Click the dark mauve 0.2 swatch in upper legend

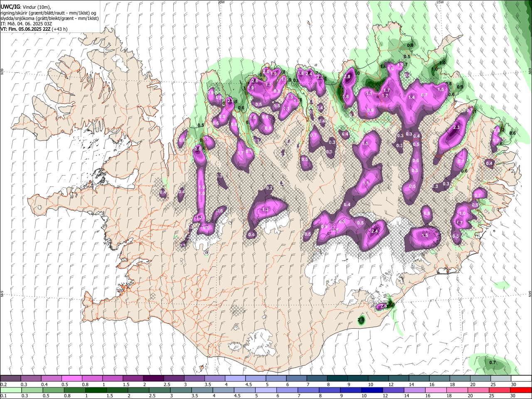click(10, 379)
